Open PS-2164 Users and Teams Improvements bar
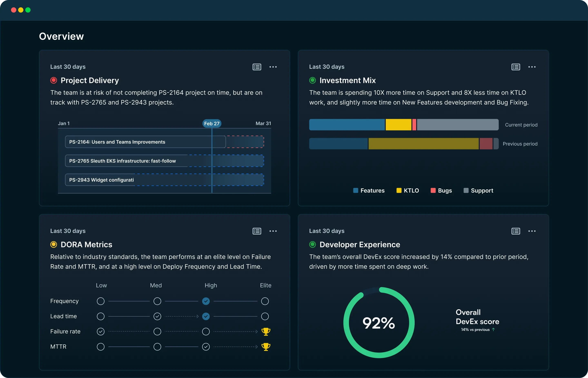The image size is (588, 378). pos(145,142)
